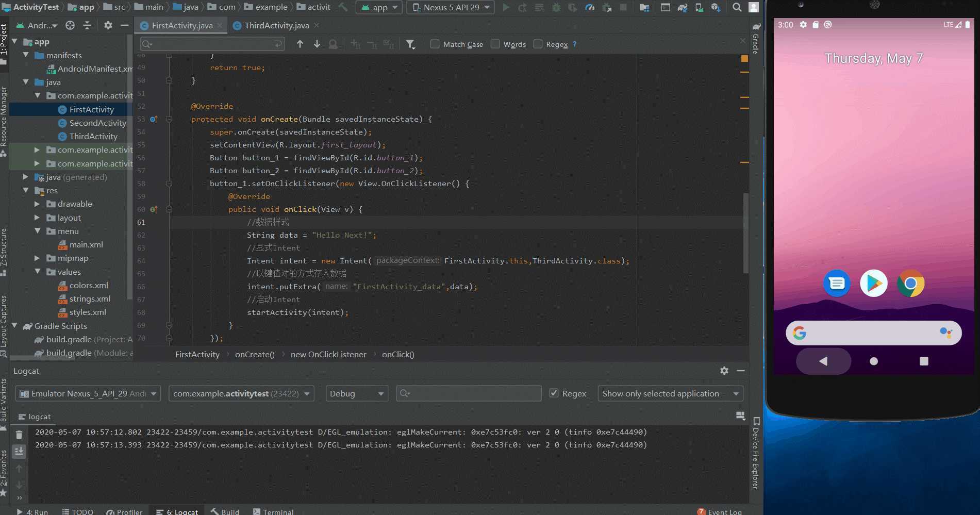This screenshot has height=515, width=980.
Task: Enable the Match Case checkbox
Action: 435,44
